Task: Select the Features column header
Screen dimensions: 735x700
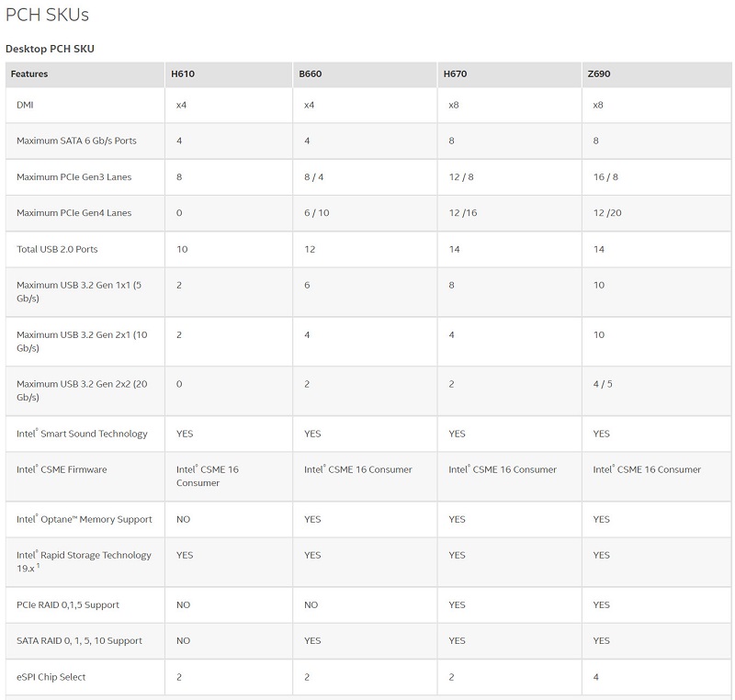Action: 29,73
